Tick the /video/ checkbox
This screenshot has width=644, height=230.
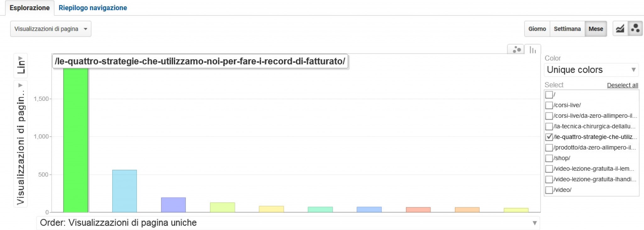(549, 190)
